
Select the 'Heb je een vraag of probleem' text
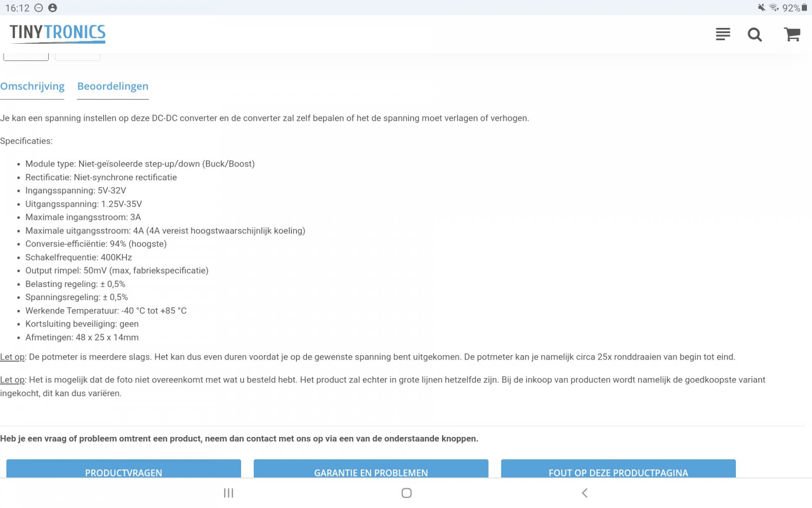pyautogui.click(x=239, y=438)
